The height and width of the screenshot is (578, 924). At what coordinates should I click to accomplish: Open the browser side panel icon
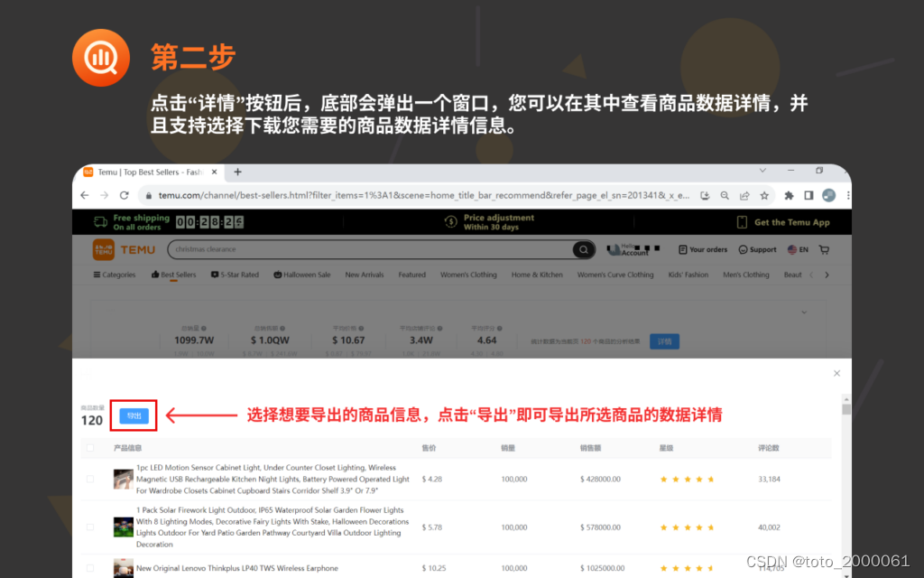(808, 196)
